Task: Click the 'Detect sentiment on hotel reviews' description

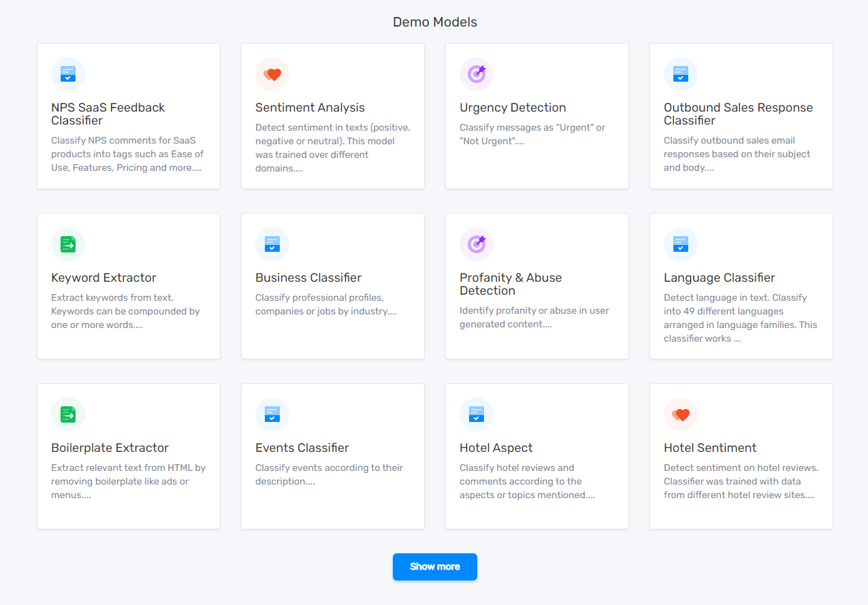Action: 741,481
